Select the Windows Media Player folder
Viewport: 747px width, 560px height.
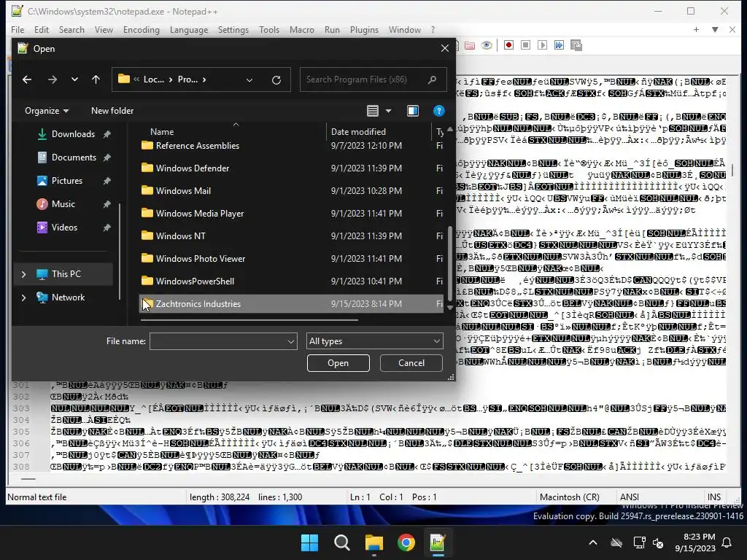click(x=292, y=214)
